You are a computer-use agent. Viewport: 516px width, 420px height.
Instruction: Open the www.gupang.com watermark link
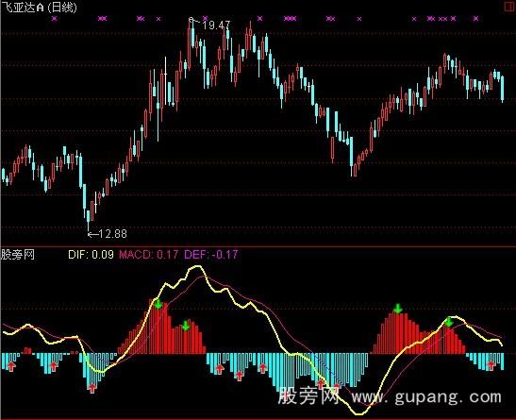(426, 396)
